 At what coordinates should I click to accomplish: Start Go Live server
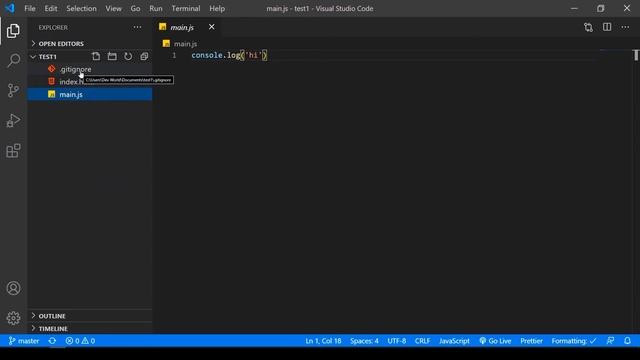pyautogui.click(x=495, y=341)
